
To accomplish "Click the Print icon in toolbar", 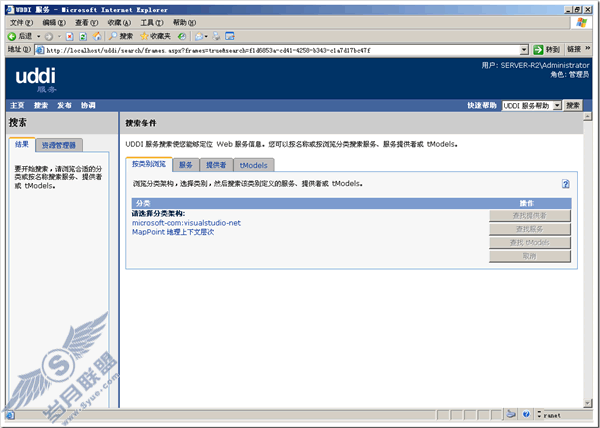I will 217,36.
